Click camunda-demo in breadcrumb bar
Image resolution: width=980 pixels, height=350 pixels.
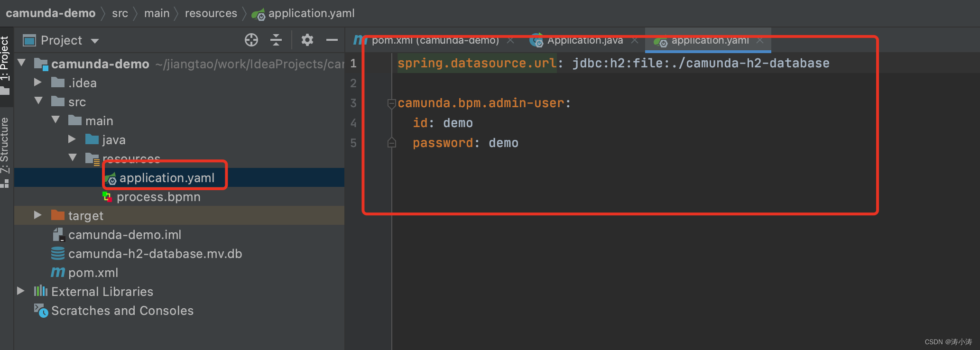[x=51, y=13]
